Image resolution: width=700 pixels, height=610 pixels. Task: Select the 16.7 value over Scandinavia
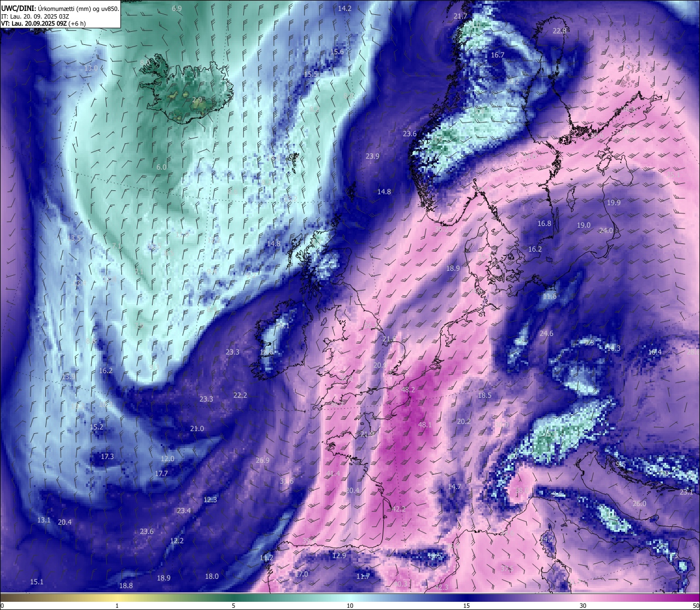click(x=497, y=55)
